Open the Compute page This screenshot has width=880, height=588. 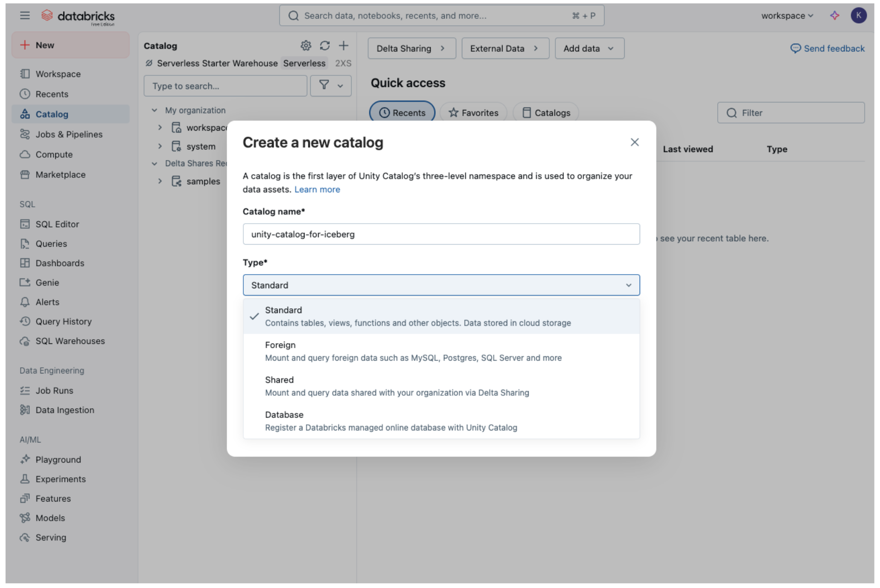tap(54, 154)
